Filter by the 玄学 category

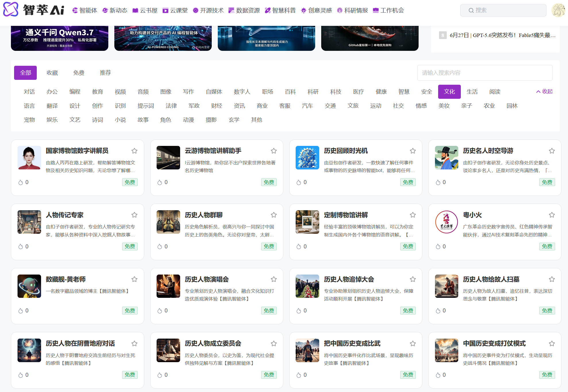234,120
